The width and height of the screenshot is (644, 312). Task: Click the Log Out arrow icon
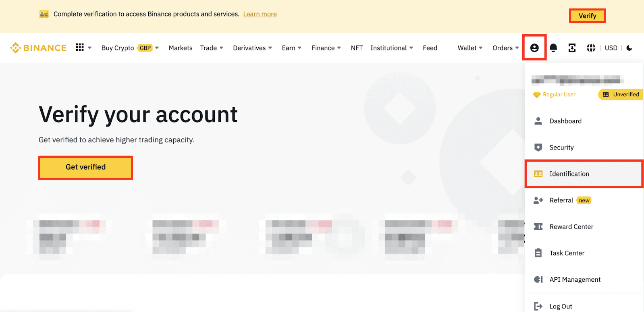(538, 306)
